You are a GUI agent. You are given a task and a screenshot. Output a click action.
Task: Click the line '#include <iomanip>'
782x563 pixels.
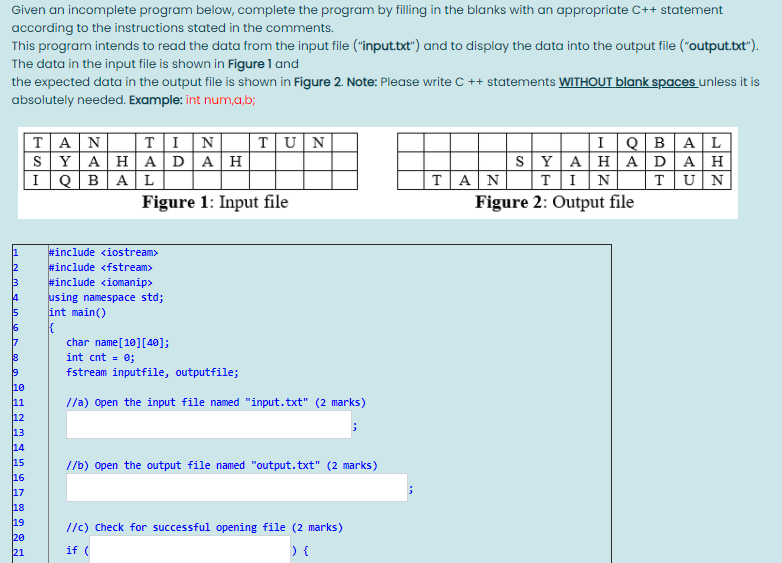point(100,282)
